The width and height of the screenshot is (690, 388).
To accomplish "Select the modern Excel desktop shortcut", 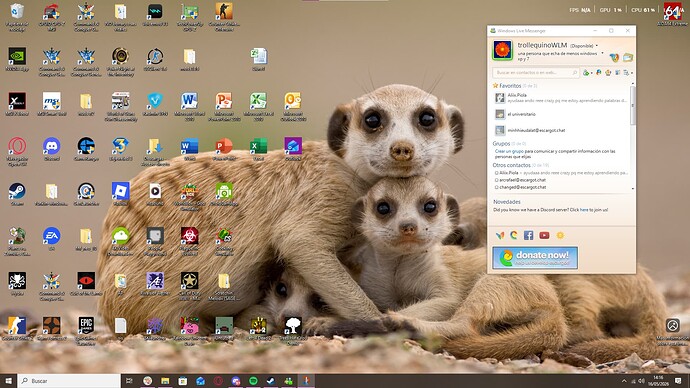I will pyautogui.click(x=258, y=149).
